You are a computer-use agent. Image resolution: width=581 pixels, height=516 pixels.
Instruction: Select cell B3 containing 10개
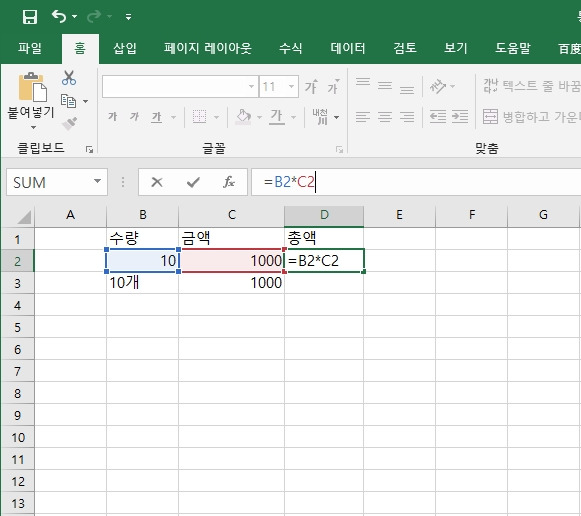pyautogui.click(x=142, y=283)
